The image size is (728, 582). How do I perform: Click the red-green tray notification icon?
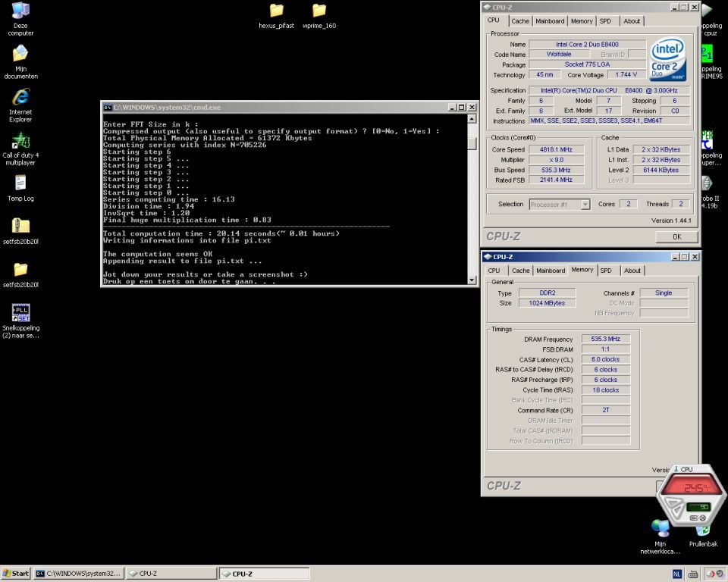coord(711,574)
